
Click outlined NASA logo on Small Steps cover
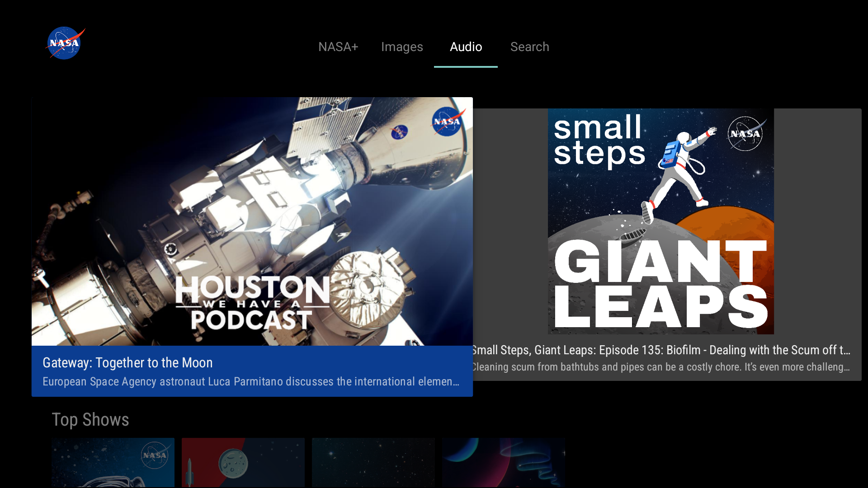pyautogui.click(x=745, y=134)
